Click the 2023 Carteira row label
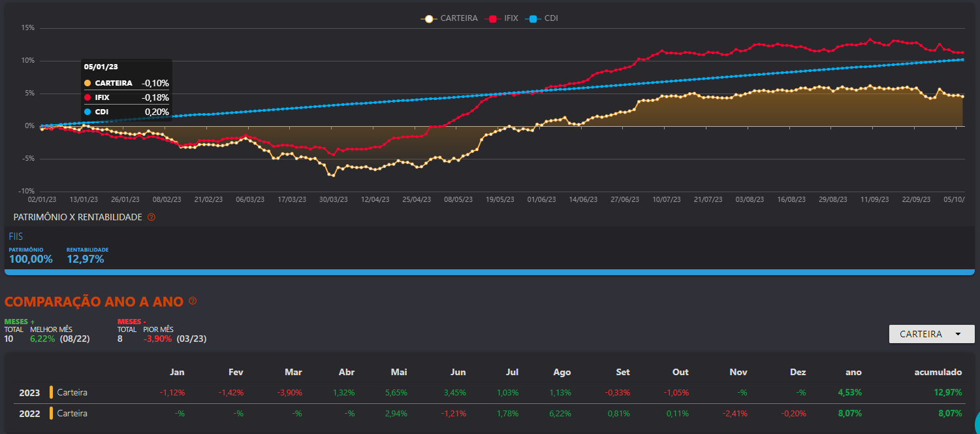The image size is (980, 434). (x=72, y=393)
